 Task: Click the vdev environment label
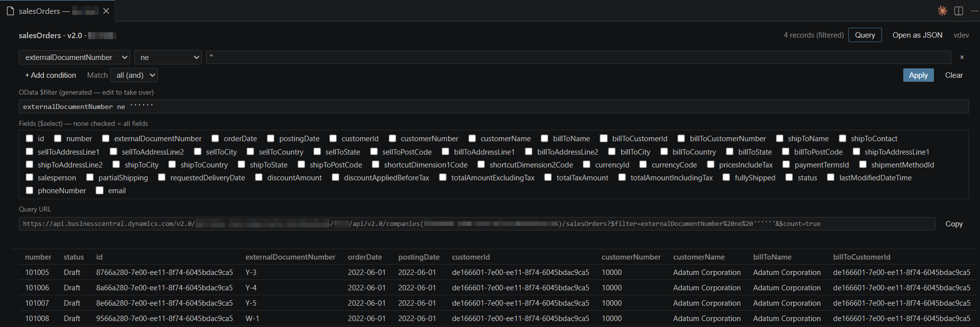[961, 35]
